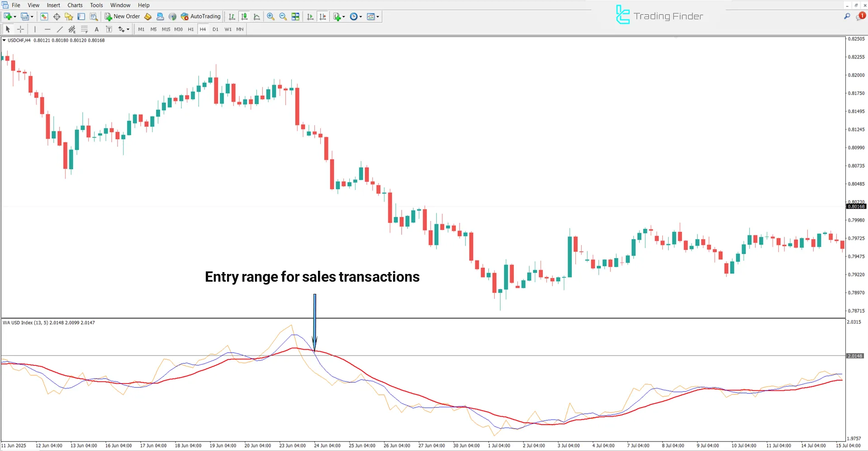Toggle AutoTrading on

point(200,16)
